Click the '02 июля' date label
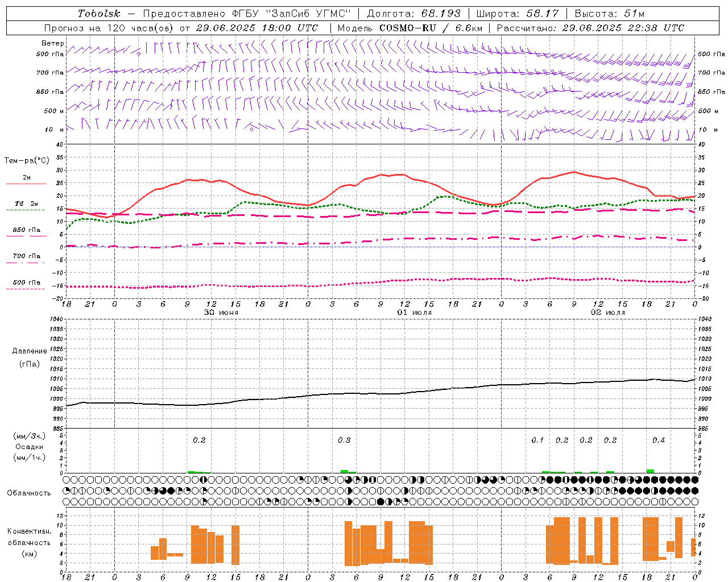This screenshot has width=728, height=582. (608, 313)
